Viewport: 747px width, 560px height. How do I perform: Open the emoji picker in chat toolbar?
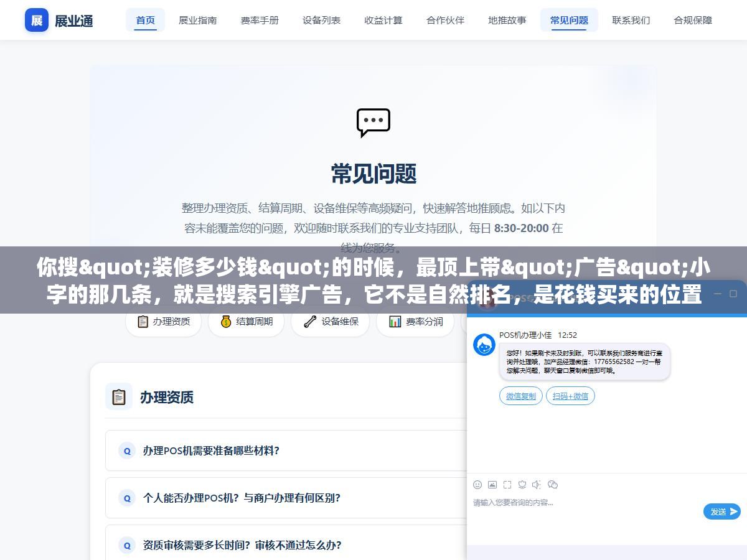tap(477, 485)
